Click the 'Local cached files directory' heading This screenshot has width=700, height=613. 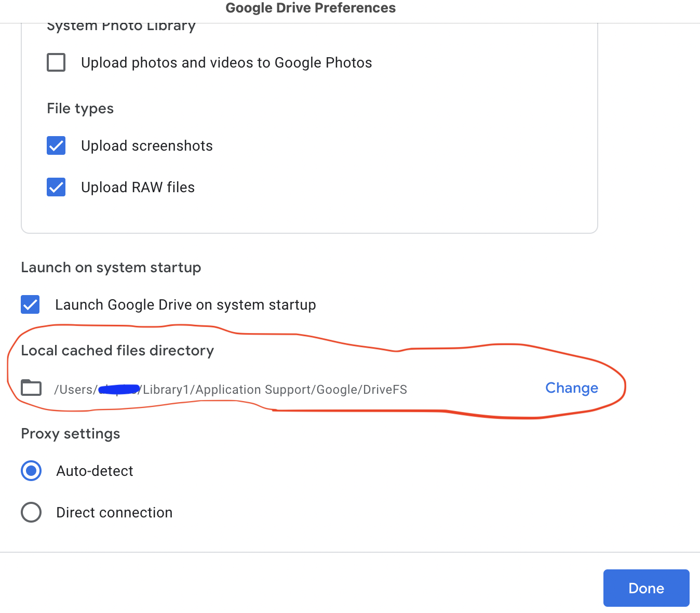(x=117, y=351)
